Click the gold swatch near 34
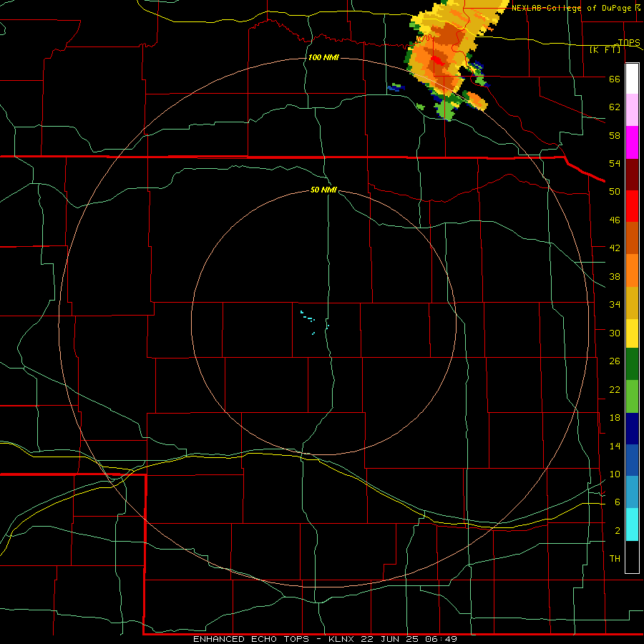 [x=632, y=303]
